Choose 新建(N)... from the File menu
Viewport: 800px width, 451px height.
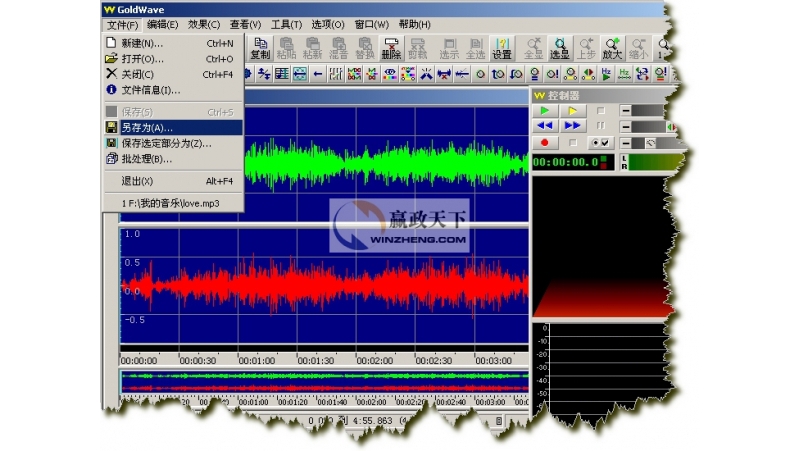coord(173,43)
